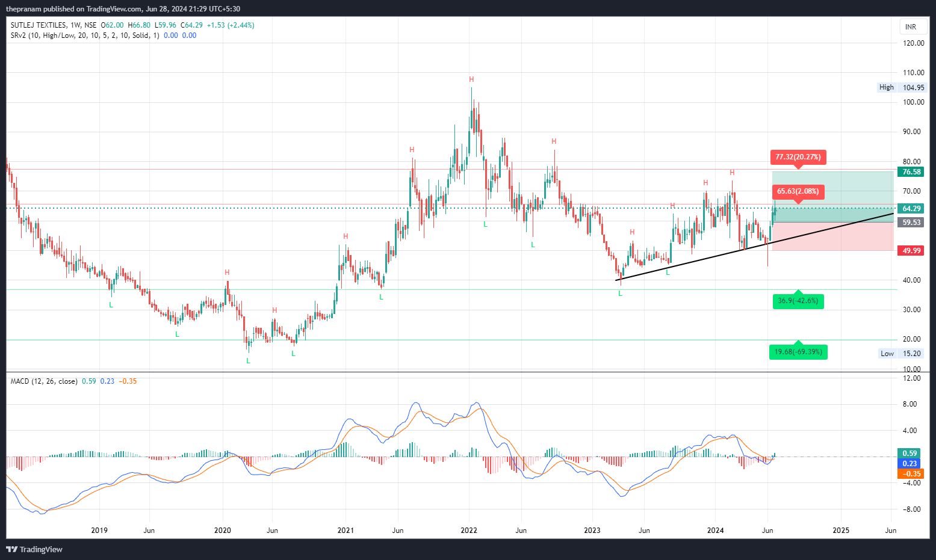Click the 120.00 price scale label
Screen dimensions: 936x560
tap(914, 43)
